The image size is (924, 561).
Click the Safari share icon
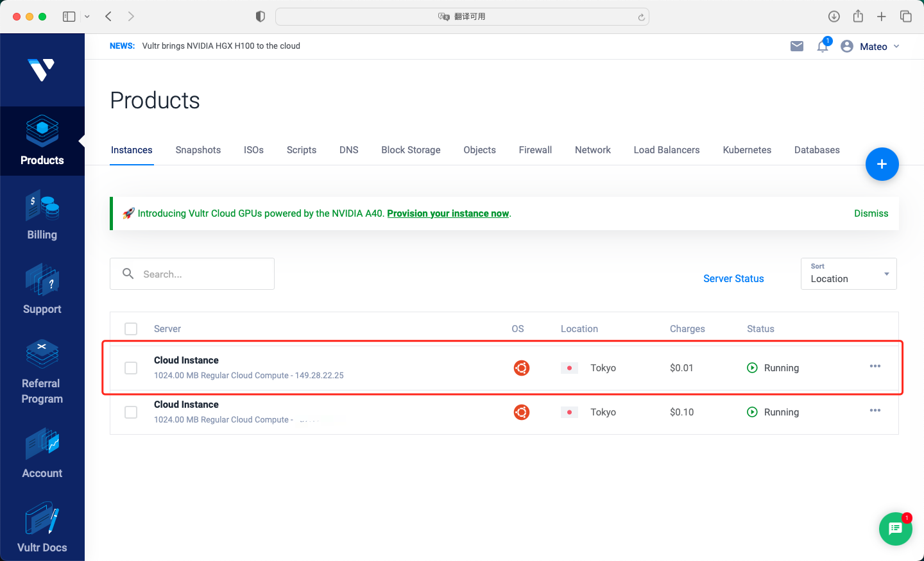pos(858,16)
